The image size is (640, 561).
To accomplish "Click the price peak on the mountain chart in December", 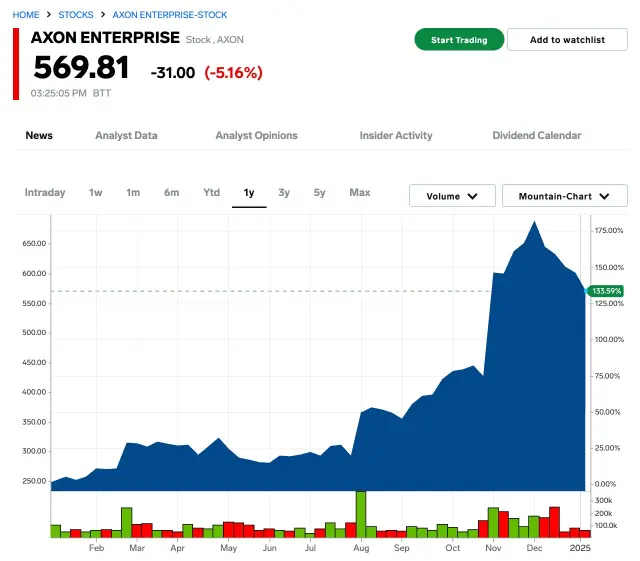I will (536, 222).
